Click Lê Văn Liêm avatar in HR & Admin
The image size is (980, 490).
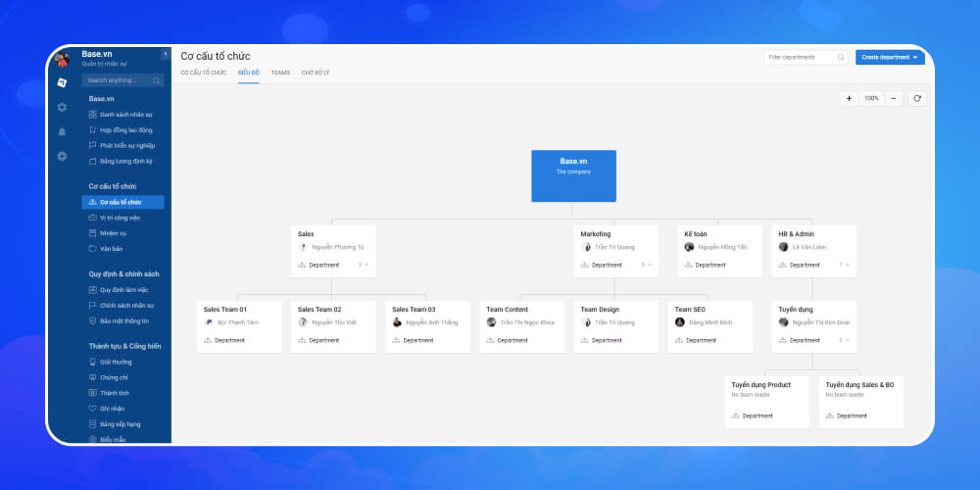pyautogui.click(x=783, y=247)
